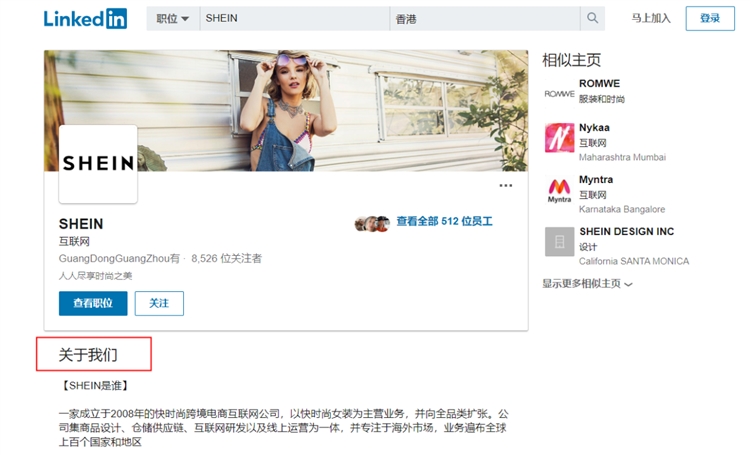Click the SHEIN keyword search field
Viewport: 750px width, 455px height.
click(295, 18)
